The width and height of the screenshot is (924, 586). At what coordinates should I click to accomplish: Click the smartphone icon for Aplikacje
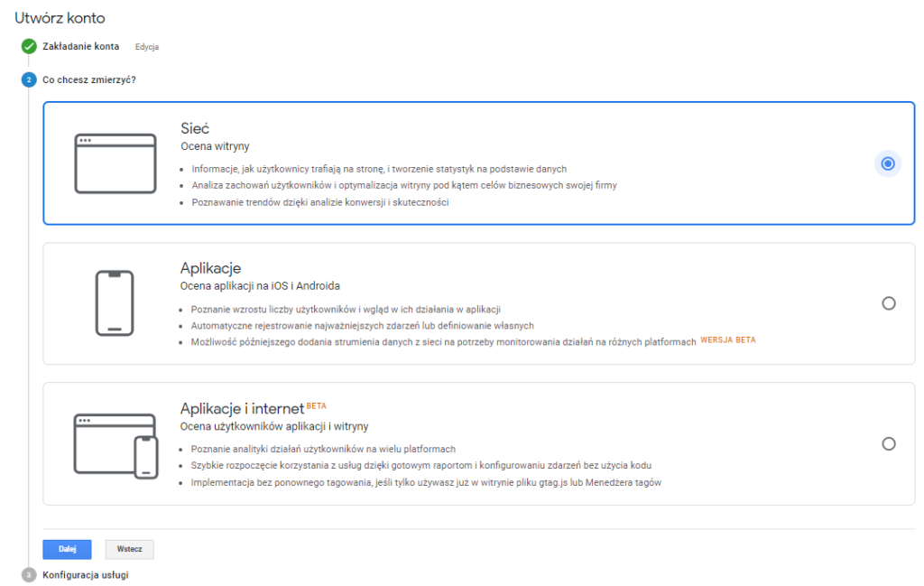(115, 303)
